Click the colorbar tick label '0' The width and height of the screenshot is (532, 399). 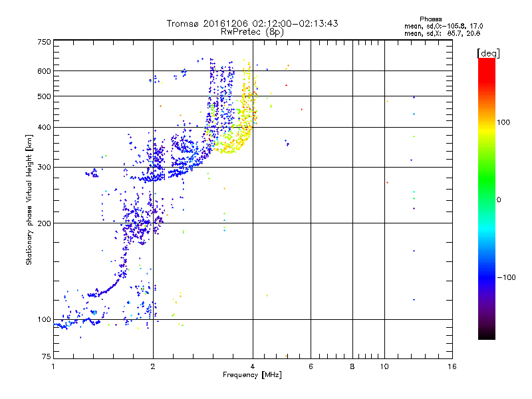499,200
